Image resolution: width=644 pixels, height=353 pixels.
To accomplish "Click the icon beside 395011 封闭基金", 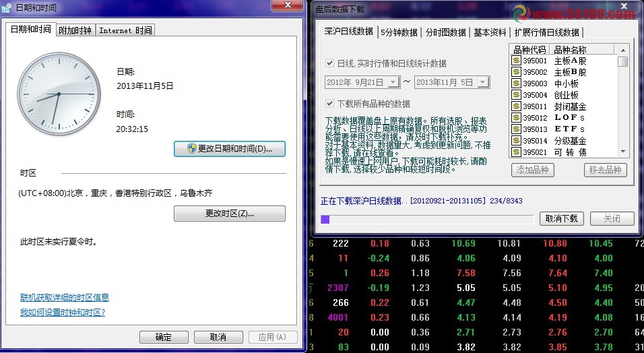I will click(516, 106).
